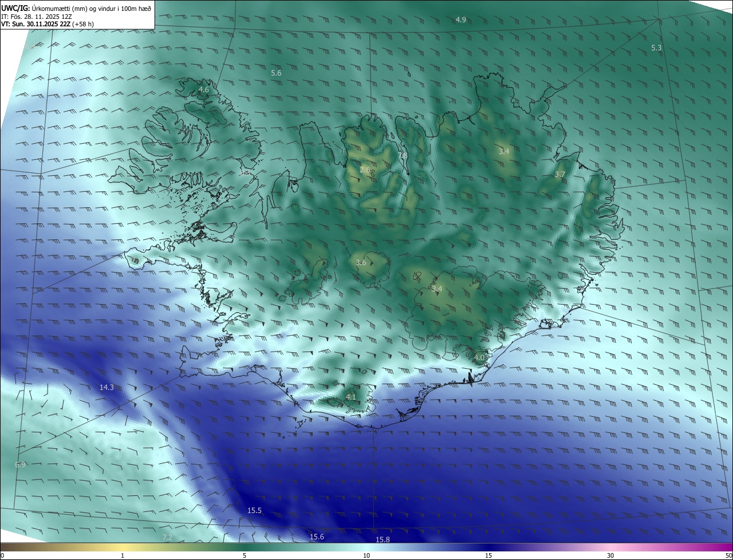Click the colour bar tick label 50
The height and width of the screenshot is (560, 733).
coord(728,555)
